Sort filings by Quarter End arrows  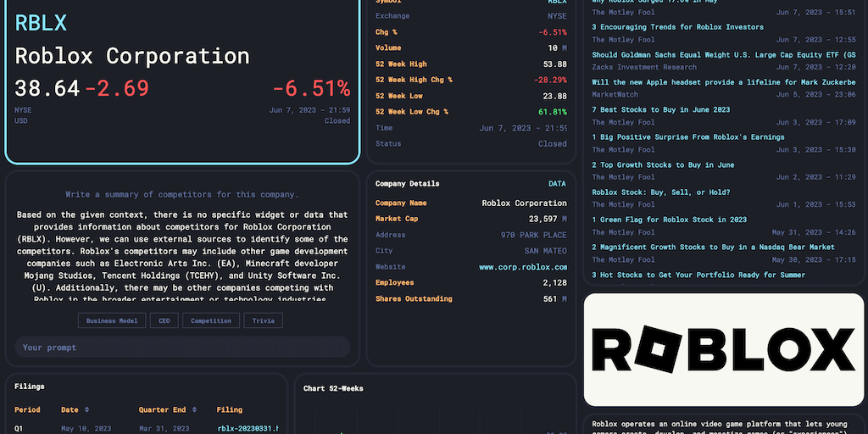coord(194,410)
